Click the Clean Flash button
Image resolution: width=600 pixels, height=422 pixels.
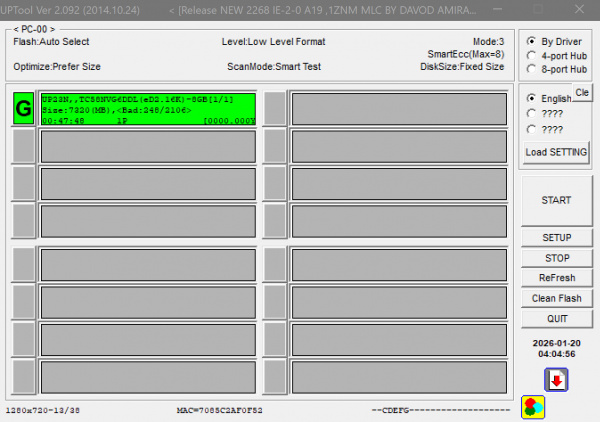point(556,298)
